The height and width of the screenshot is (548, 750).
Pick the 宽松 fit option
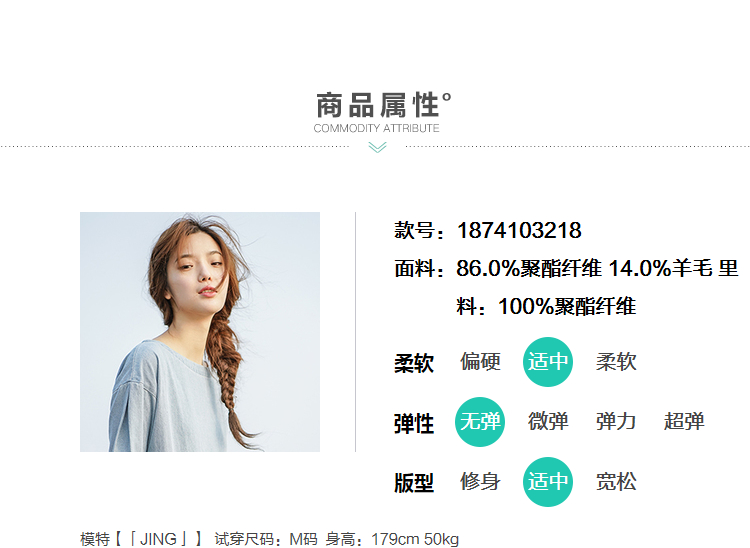(x=616, y=482)
